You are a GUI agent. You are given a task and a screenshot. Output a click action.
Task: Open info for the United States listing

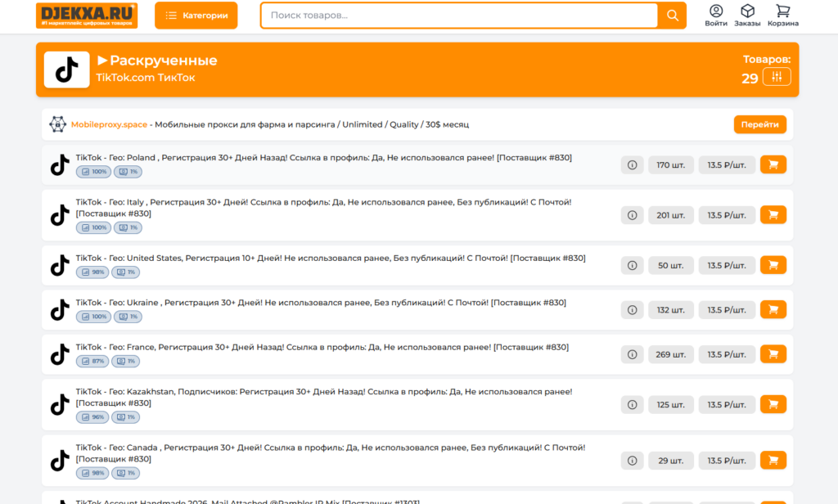pos(633,266)
